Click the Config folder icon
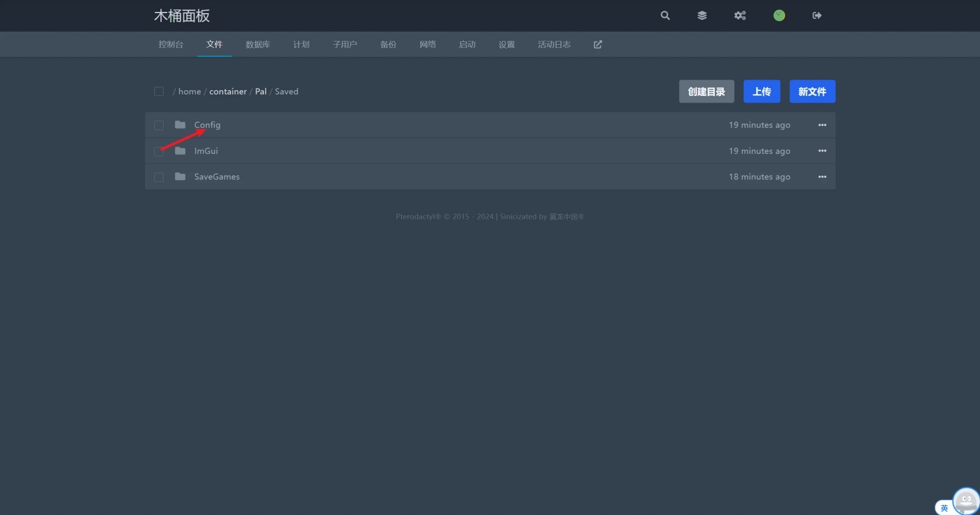The height and width of the screenshot is (515, 980). pyautogui.click(x=180, y=125)
